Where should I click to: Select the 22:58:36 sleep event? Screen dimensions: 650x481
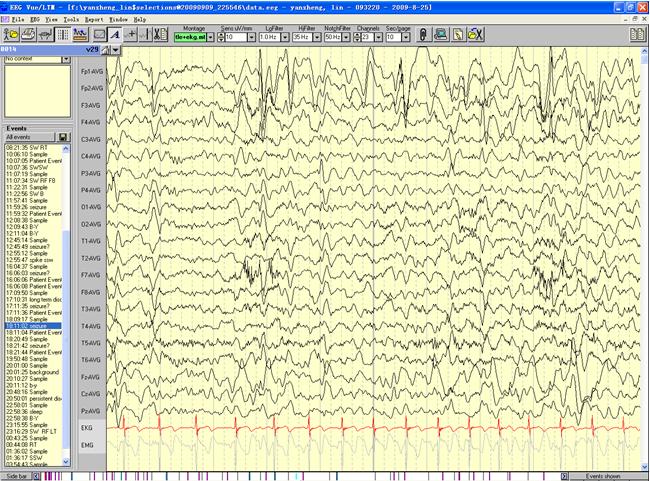(33, 412)
